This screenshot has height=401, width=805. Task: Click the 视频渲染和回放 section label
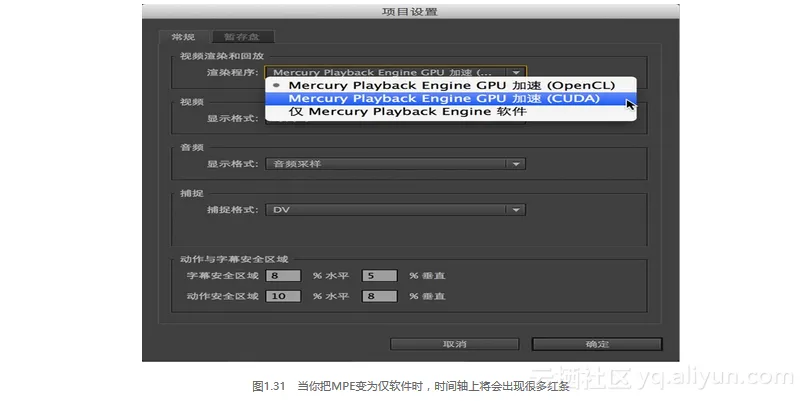point(222,56)
